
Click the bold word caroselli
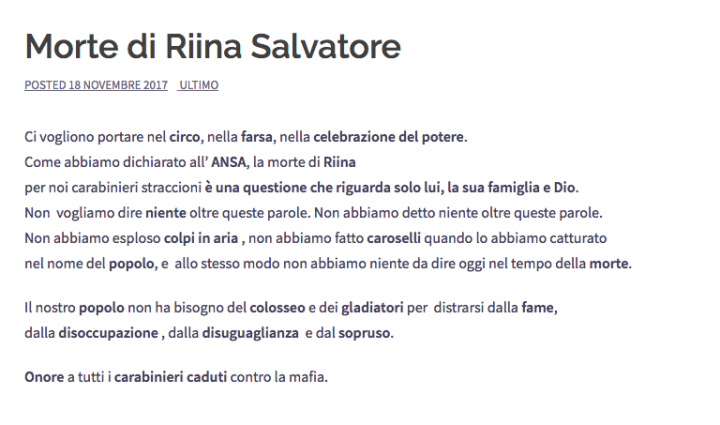tap(394, 238)
